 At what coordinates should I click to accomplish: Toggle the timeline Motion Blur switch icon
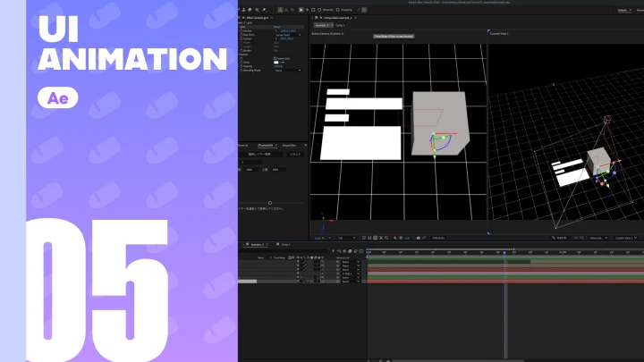(x=355, y=251)
